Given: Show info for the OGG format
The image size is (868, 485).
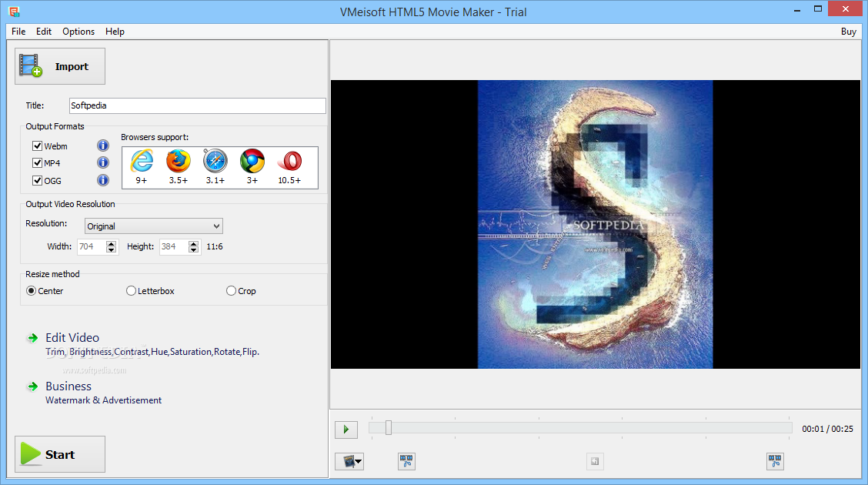Looking at the screenshot, I should tap(103, 180).
